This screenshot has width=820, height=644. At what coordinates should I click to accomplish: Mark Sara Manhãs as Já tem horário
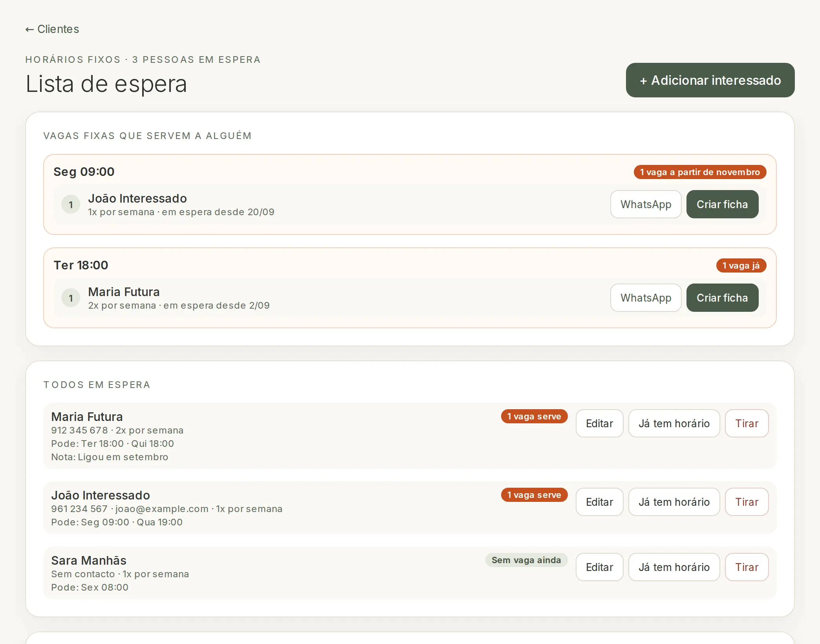pyautogui.click(x=674, y=567)
